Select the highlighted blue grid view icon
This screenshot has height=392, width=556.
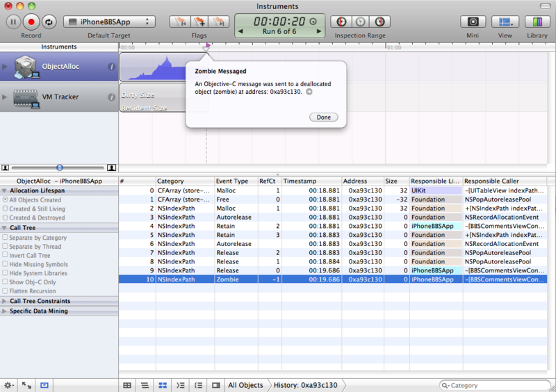[x=163, y=385]
